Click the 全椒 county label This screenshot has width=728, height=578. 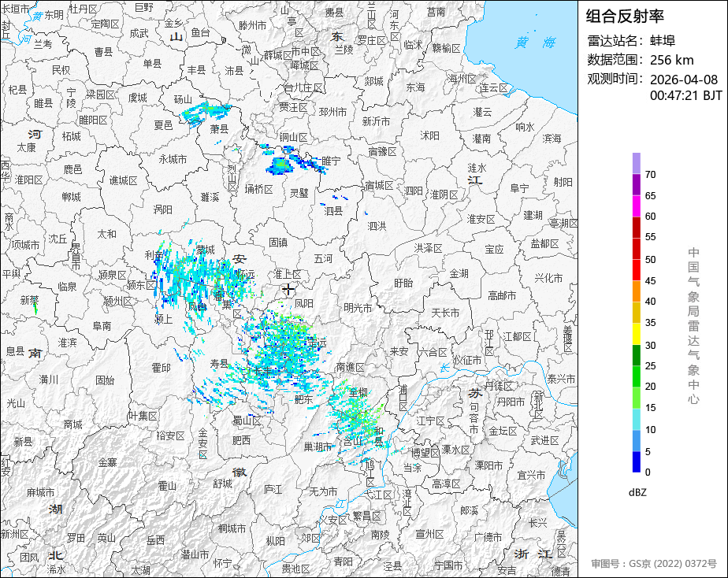click(358, 392)
